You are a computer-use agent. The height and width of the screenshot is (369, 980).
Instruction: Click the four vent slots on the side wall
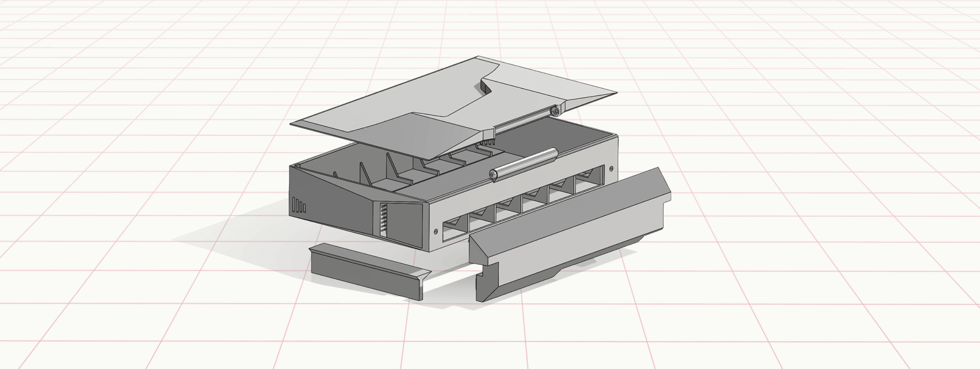coord(299,206)
